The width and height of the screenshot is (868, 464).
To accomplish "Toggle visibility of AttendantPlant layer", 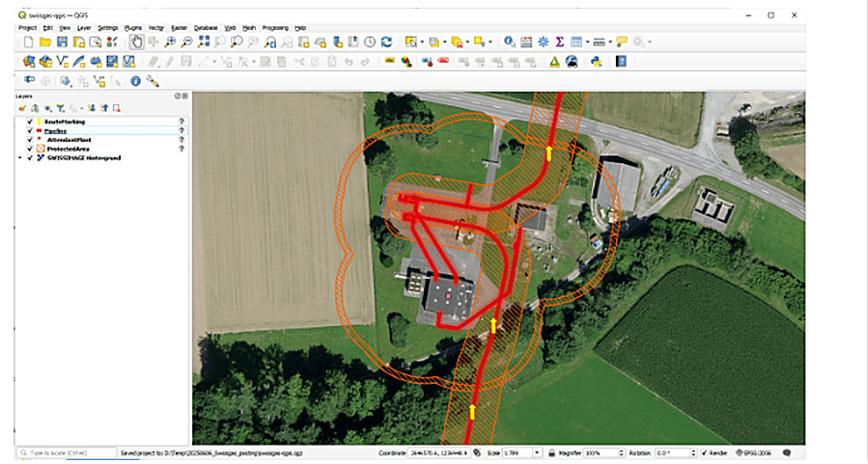I will [30, 140].
